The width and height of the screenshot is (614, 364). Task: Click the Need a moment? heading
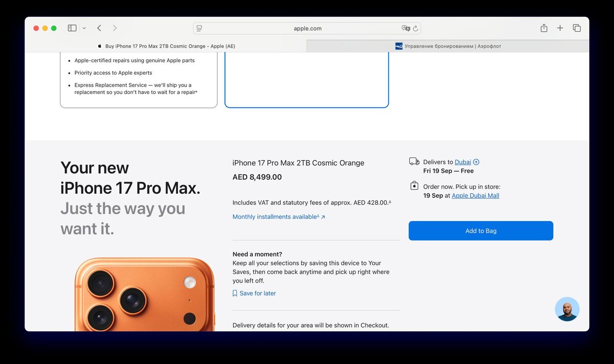(257, 254)
